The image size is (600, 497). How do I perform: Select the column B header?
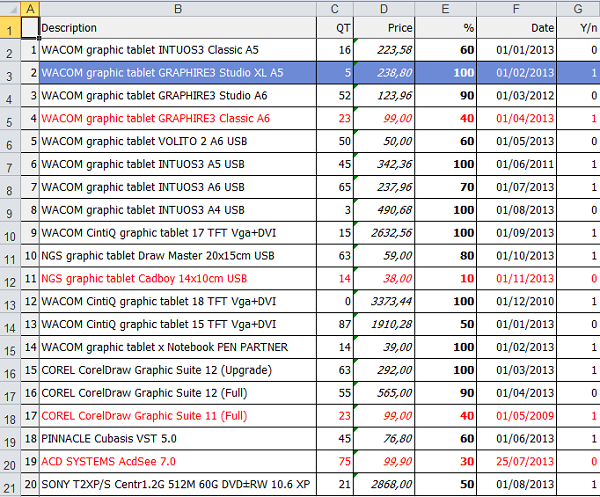(177, 9)
